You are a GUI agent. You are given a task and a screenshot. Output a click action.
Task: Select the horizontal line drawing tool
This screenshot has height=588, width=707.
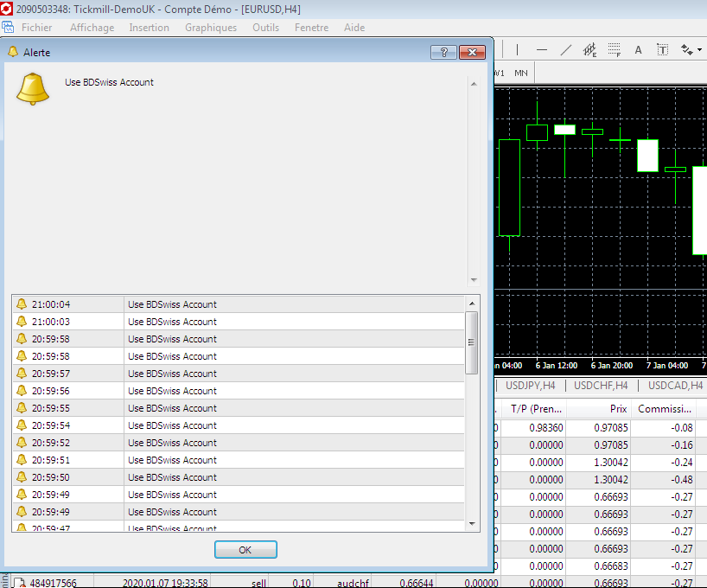[x=542, y=49]
